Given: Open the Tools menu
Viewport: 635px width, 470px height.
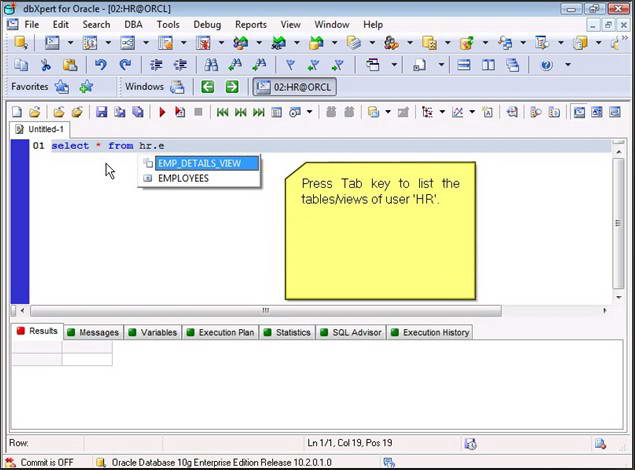Looking at the screenshot, I should coord(168,25).
